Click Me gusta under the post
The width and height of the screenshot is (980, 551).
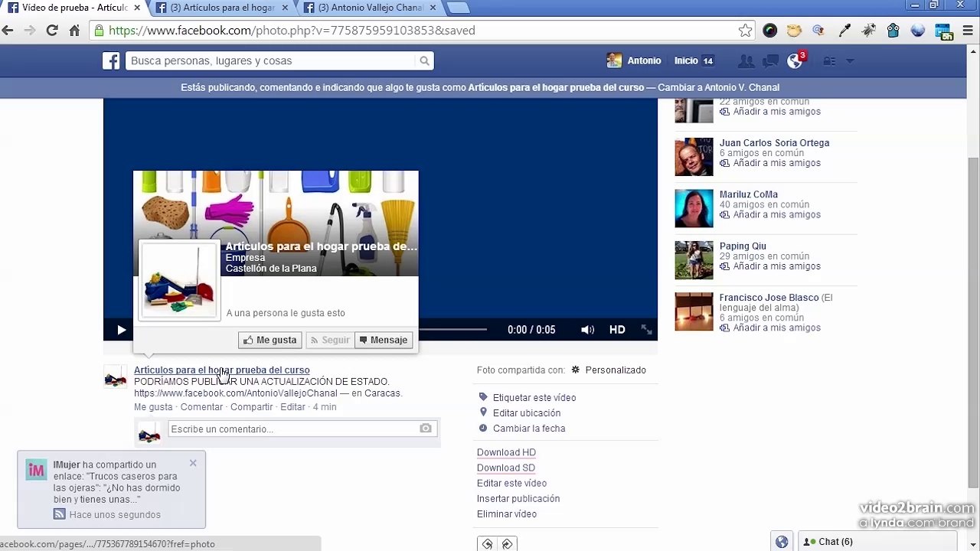click(x=153, y=407)
